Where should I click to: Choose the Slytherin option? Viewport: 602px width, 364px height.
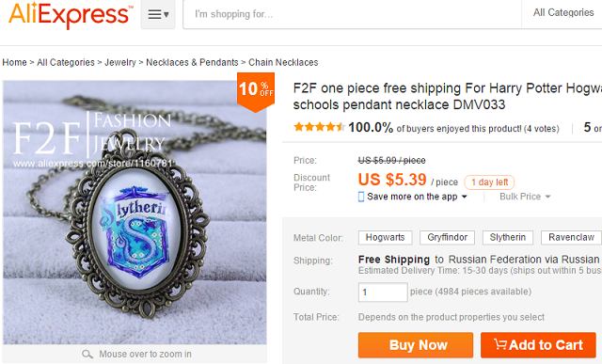[508, 238]
